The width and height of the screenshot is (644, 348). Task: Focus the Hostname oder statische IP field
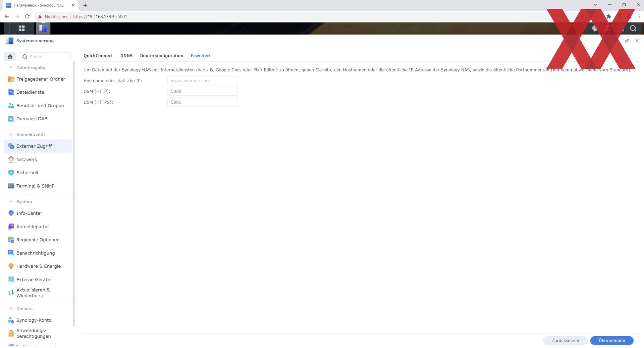[x=203, y=80]
